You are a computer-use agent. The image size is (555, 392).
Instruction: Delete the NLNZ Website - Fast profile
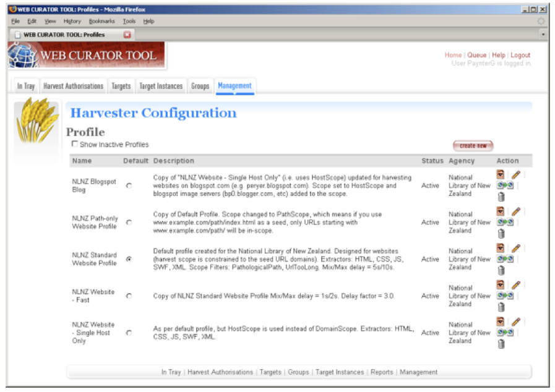[x=501, y=307]
